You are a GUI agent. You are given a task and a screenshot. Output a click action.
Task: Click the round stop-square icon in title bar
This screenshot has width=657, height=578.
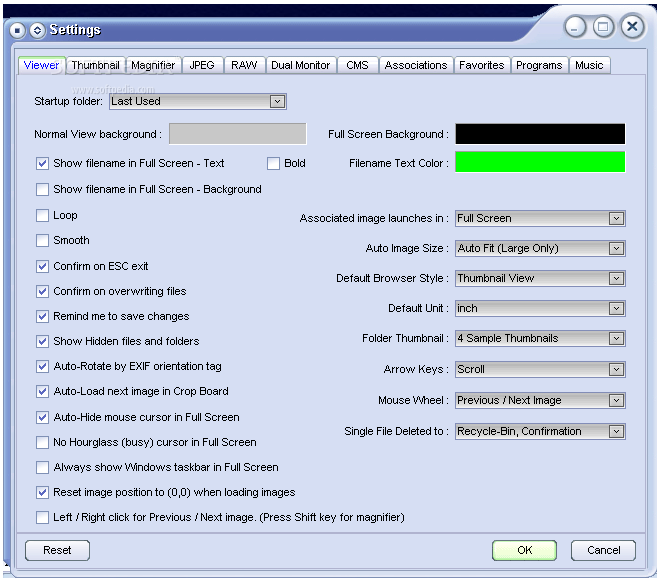point(17,30)
